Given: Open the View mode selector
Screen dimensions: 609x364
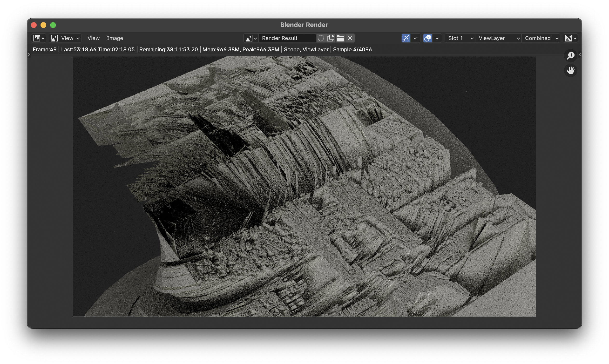Looking at the screenshot, I should [65, 38].
